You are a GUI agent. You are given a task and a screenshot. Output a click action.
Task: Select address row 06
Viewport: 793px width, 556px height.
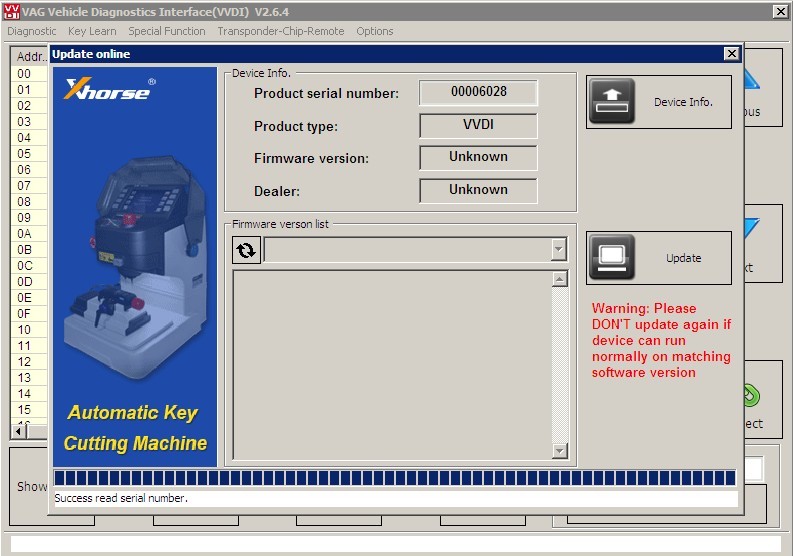[x=29, y=170]
